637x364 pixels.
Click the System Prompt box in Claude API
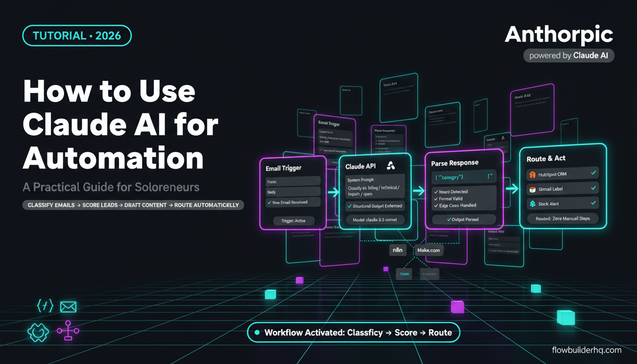[x=375, y=186]
